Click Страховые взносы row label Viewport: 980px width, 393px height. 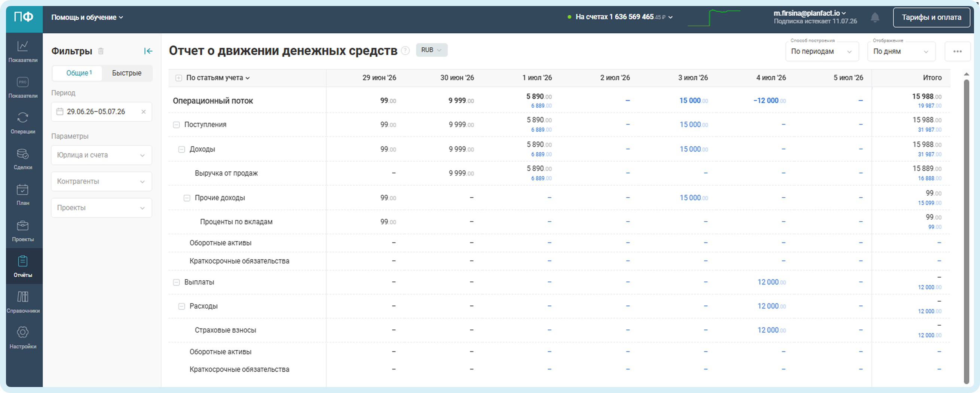(225, 330)
